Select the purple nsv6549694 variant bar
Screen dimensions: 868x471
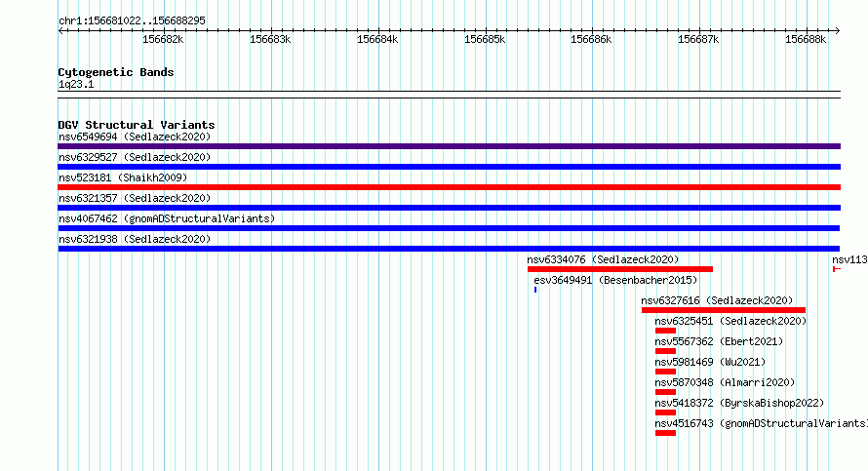[x=449, y=146]
